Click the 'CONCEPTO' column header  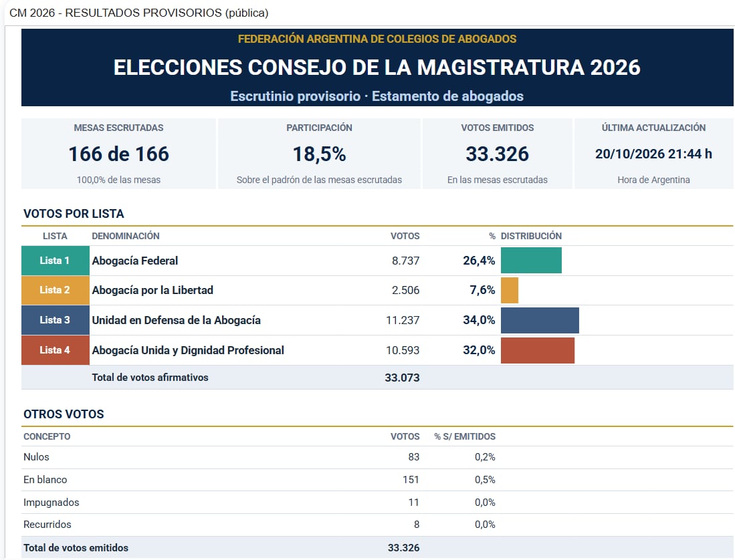[x=47, y=436]
